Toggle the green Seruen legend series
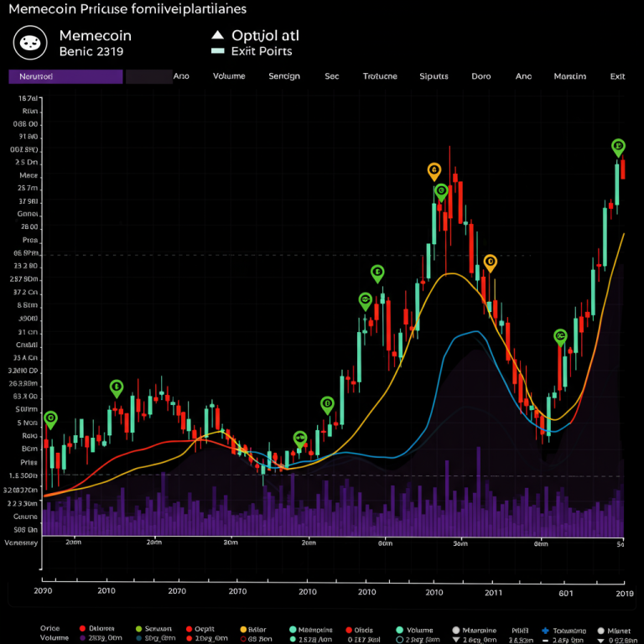The image size is (644, 644). (136, 629)
